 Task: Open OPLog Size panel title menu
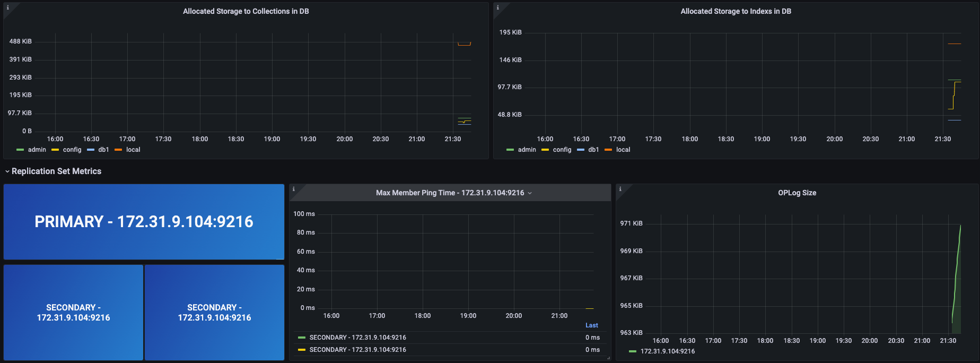click(797, 193)
